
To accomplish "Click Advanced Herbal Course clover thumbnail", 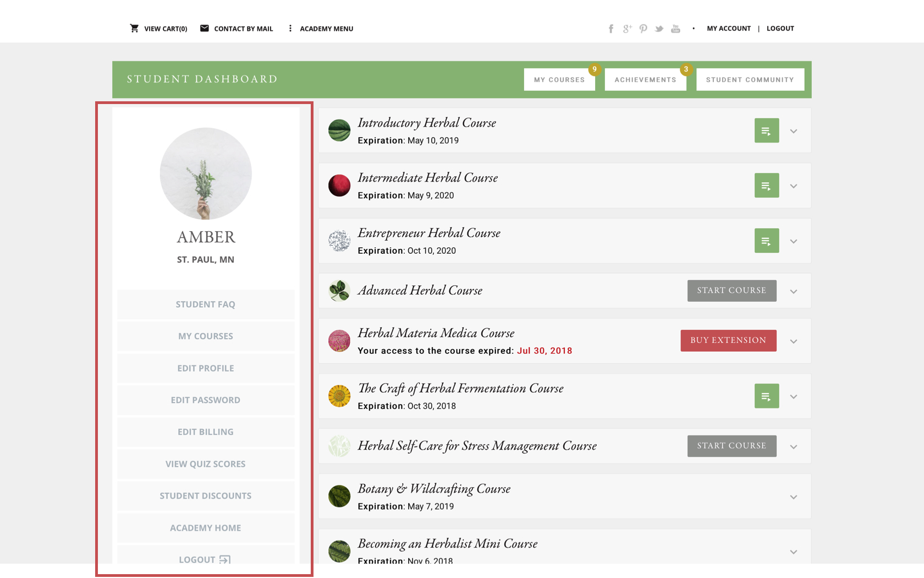I will pyautogui.click(x=339, y=291).
